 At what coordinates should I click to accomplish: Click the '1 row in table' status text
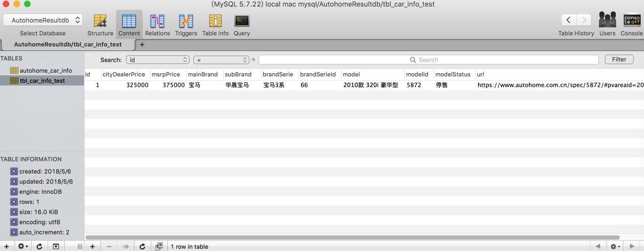click(x=190, y=247)
